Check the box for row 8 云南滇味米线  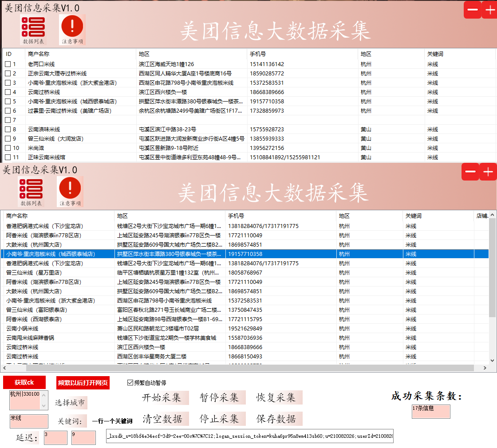8,129
